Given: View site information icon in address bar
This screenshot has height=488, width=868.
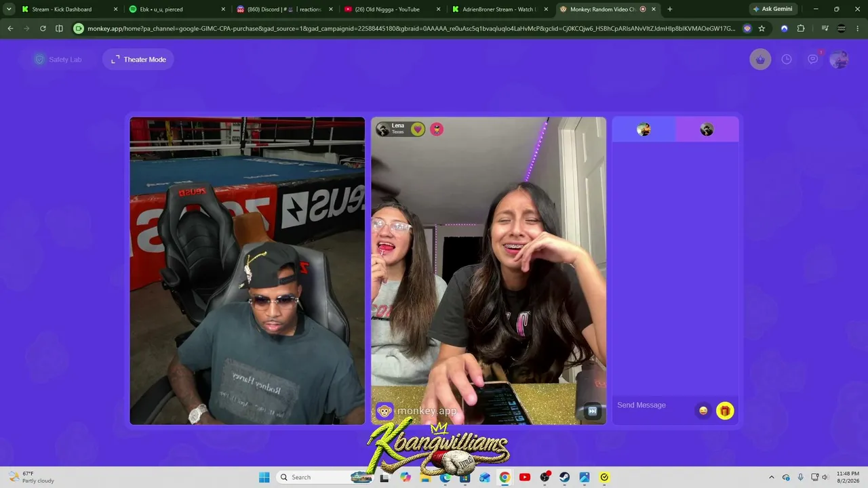Looking at the screenshot, I should (79, 28).
